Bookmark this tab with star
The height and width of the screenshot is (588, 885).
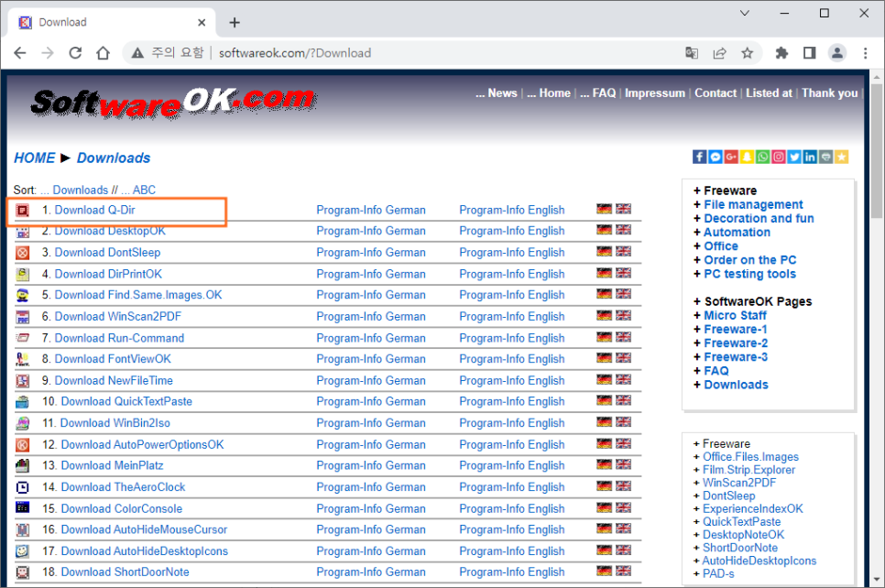[748, 53]
